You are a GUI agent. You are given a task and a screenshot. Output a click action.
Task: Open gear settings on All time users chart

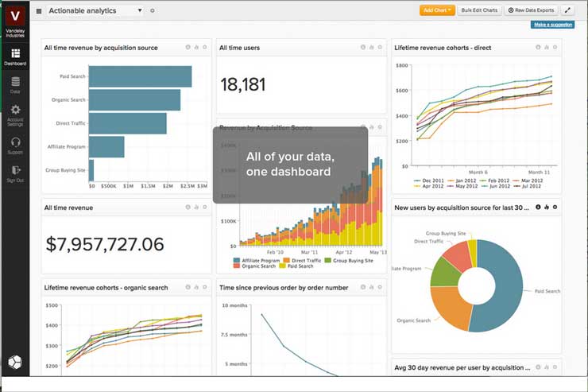point(380,47)
